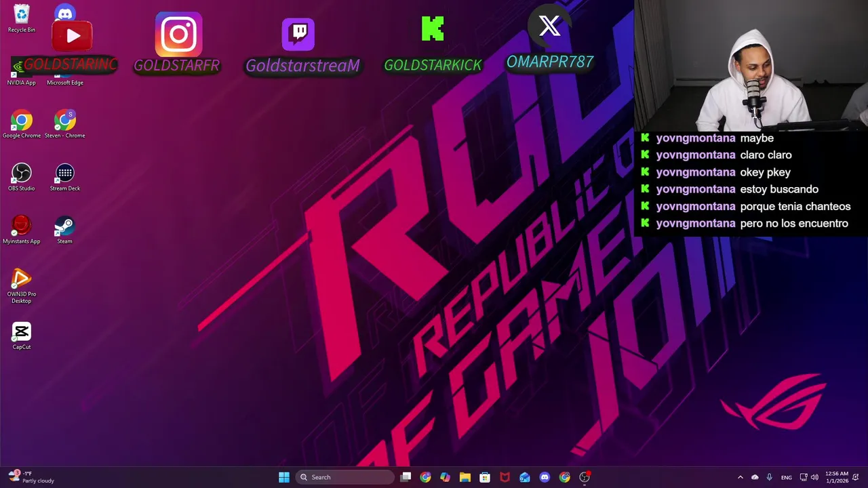The height and width of the screenshot is (488, 868).
Task: Open Microsoft Store from the taskbar
Action: 485,477
